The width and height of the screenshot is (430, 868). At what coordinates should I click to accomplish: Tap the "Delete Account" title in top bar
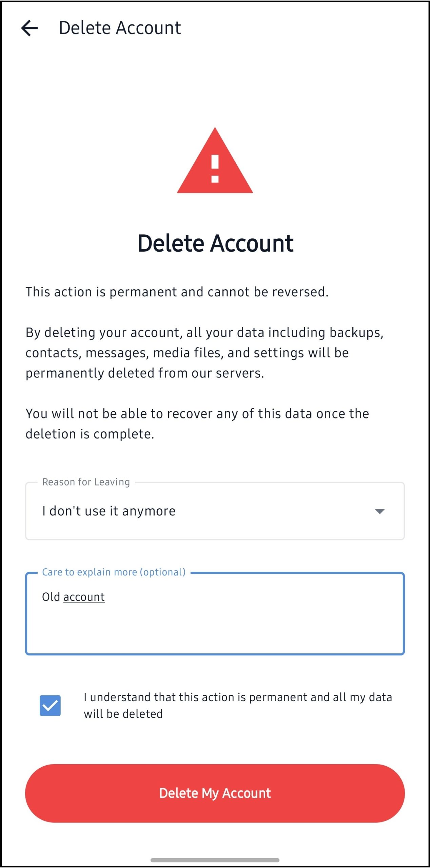click(120, 28)
